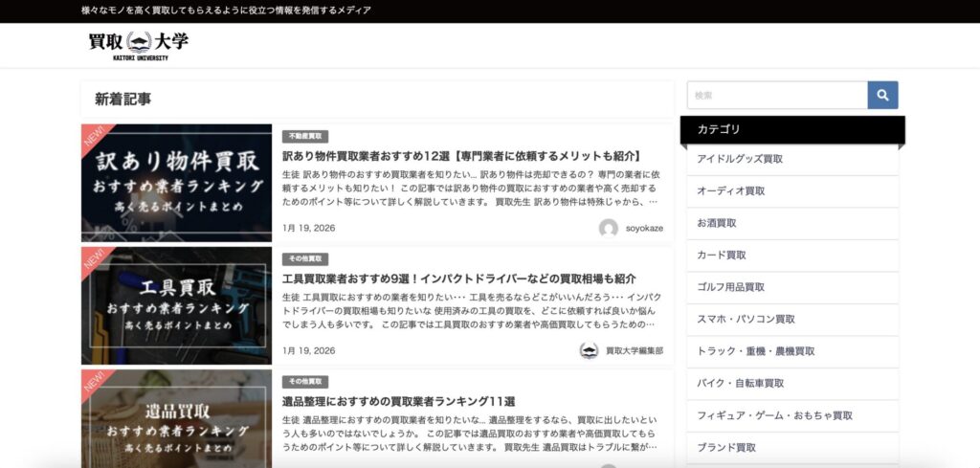This screenshot has height=468, width=980.
Task: Choose スマホ・パソコン買取 category
Action: coord(746,319)
